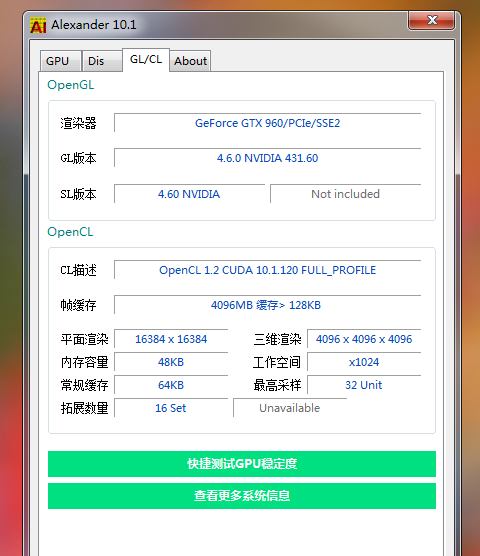Click the 48KB memory capacity field
Screen dimensions: 480x556
click(171, 362)
